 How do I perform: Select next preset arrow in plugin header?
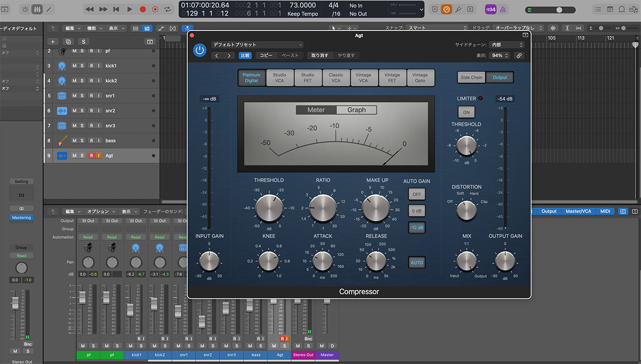click(x=229, y=56)
